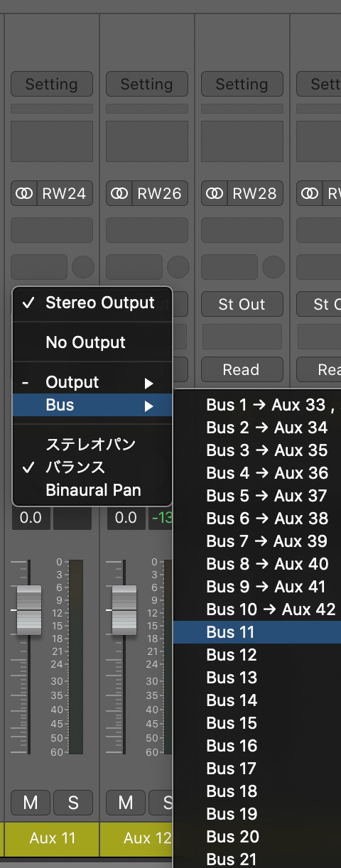Mute the Aux 11 channel
Screen dimensions: 341x868
pyautogui.click(x=31, y=803)
